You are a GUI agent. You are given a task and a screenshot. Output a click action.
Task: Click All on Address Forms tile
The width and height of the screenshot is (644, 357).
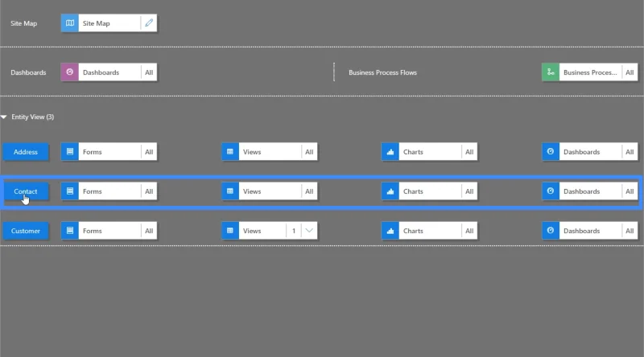coord(149,151)
